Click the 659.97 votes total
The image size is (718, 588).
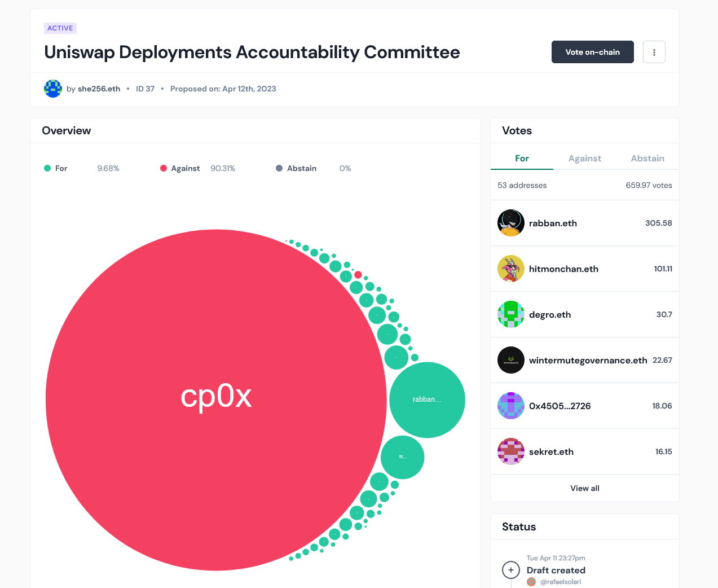pyautogui.click(x=649, y=185)
